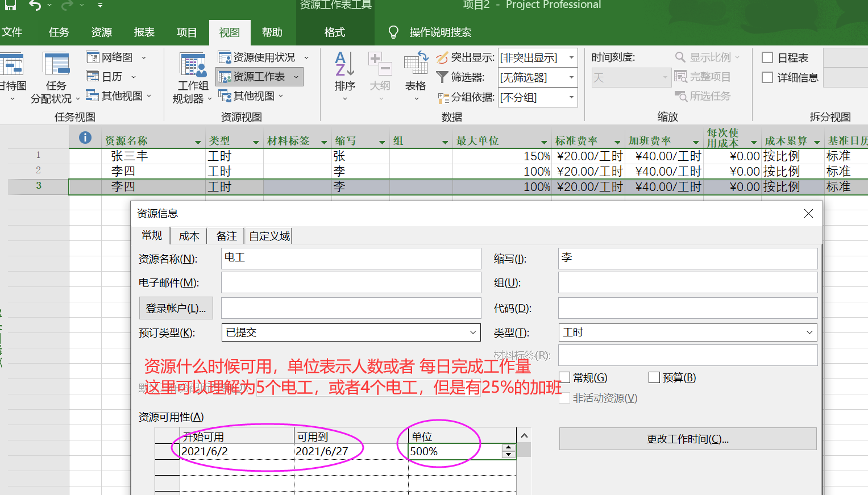Enable the Timeline checkbox

(767, 57)
